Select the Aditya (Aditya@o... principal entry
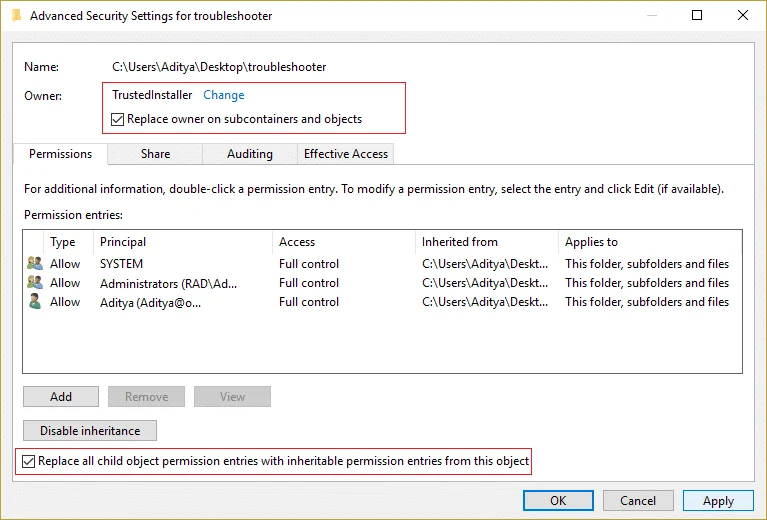This screenshot has width=767, height=520. coord(150,302)
